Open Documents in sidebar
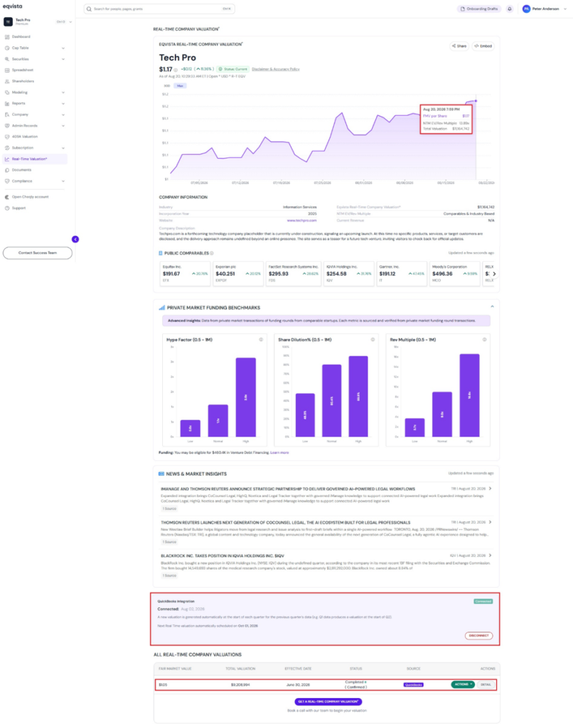The image size is (573, 728). coord(22,170)
